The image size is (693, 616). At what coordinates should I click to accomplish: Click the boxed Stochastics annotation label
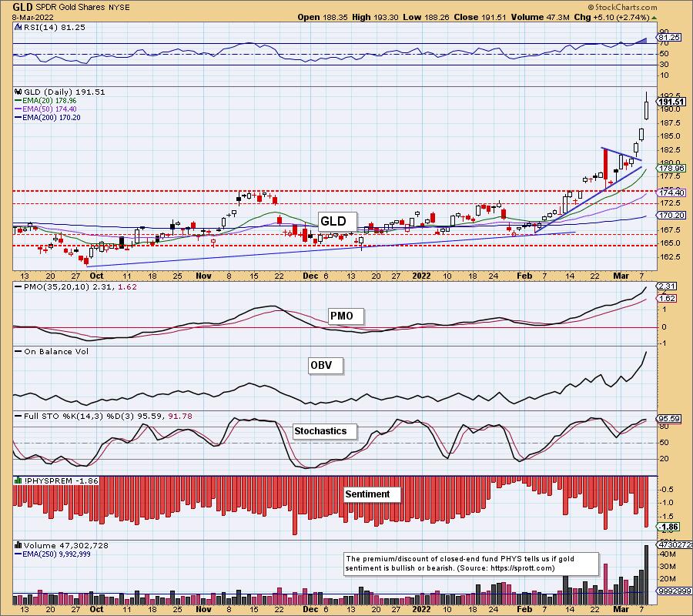click(325, 431)
